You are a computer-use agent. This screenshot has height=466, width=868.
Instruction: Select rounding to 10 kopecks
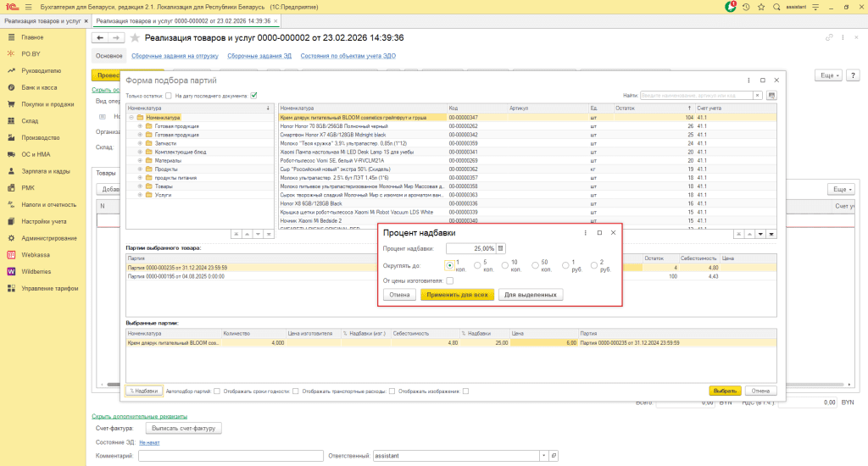tap(505, 265)
